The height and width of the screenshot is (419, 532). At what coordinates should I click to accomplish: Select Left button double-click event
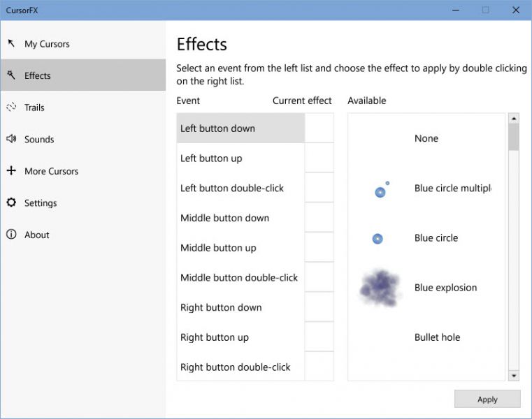(240, 188)
